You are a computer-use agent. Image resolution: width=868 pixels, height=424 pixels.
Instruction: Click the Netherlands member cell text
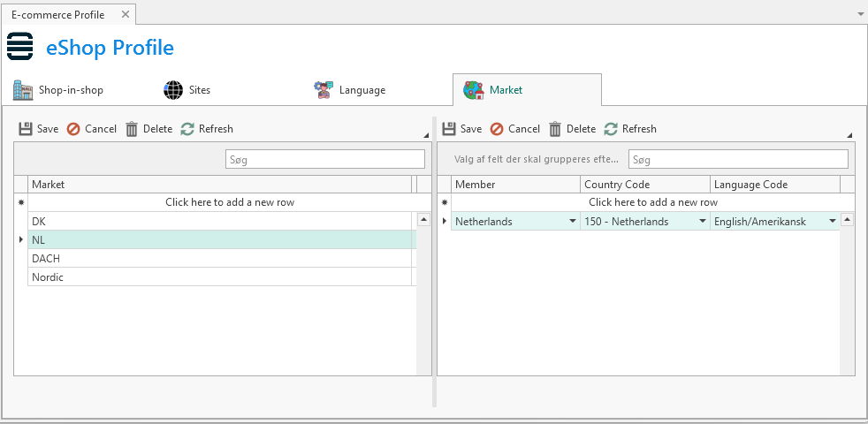pyautogui.click(x=483, y=222)
